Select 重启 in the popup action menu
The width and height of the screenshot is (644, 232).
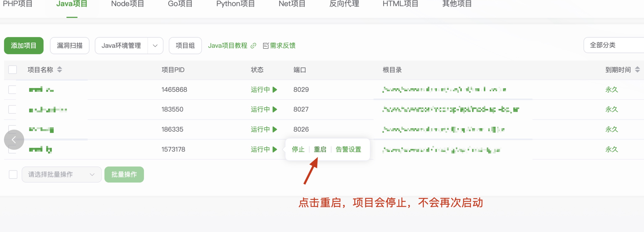[x=320, y=149]
